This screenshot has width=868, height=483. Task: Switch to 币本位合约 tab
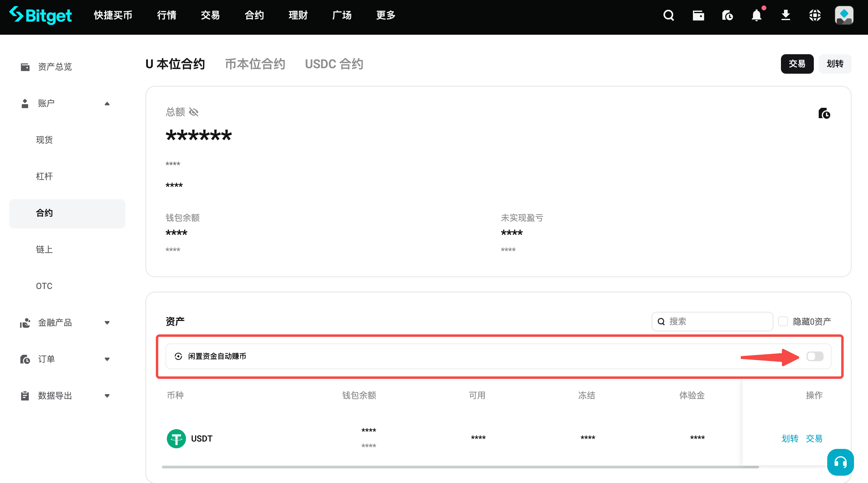click(255, 64)
